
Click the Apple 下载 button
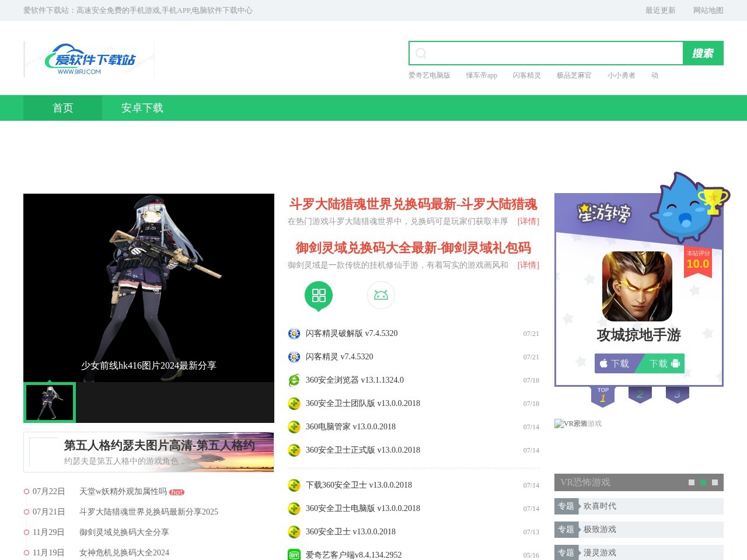coord(614,363)
